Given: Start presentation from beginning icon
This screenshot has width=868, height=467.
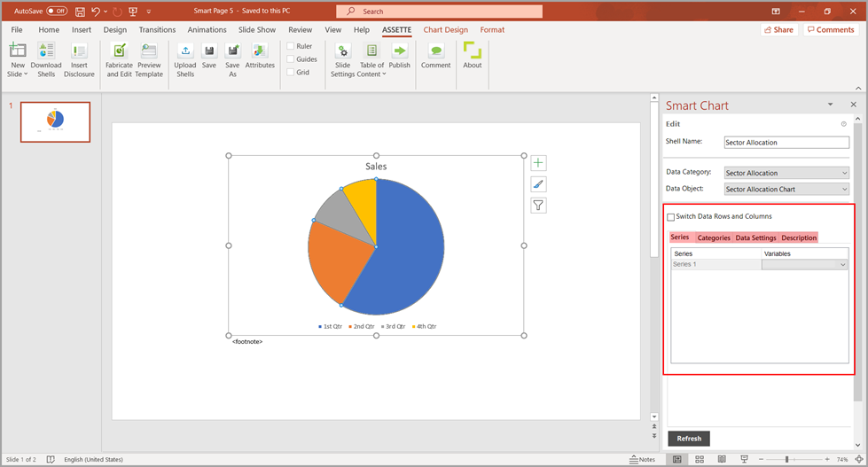Looking at the screenshot, I should 133,11.
